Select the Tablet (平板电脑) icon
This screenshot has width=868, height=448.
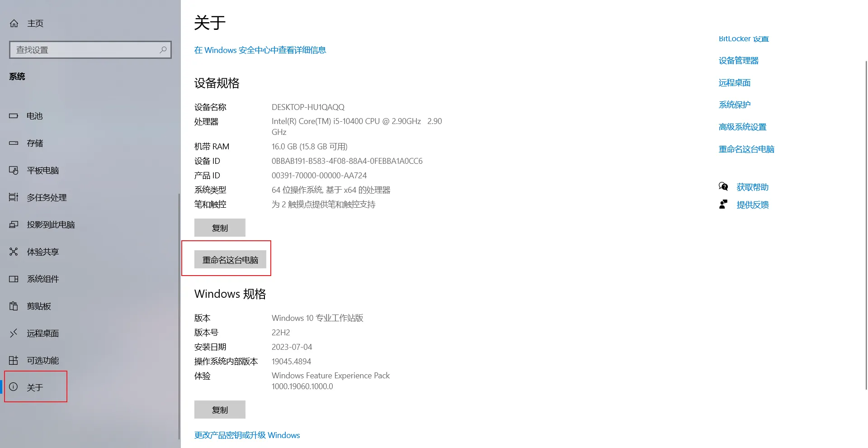[14, 170]
